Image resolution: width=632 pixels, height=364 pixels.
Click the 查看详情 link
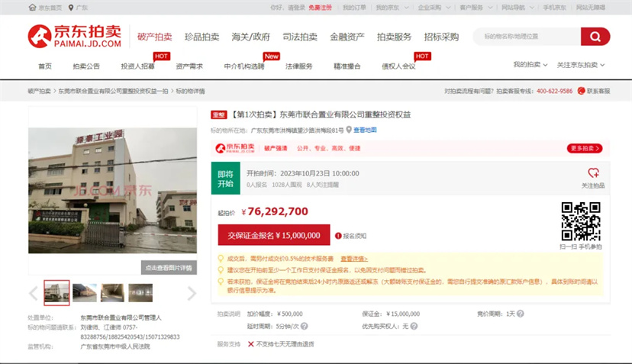[x=354, y=259]
